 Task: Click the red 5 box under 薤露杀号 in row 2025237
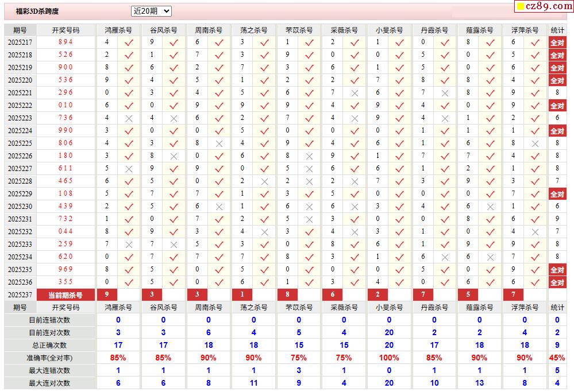pos(468,294)
